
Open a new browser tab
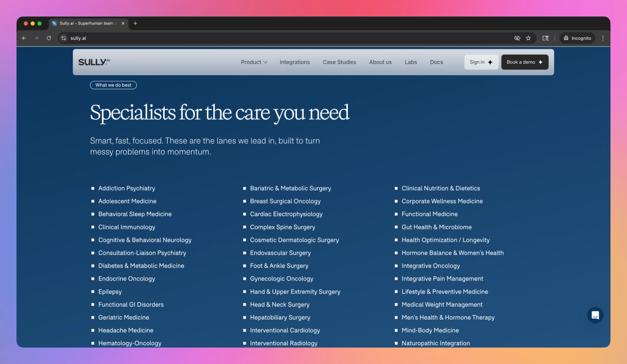click(x=135, y=24)
